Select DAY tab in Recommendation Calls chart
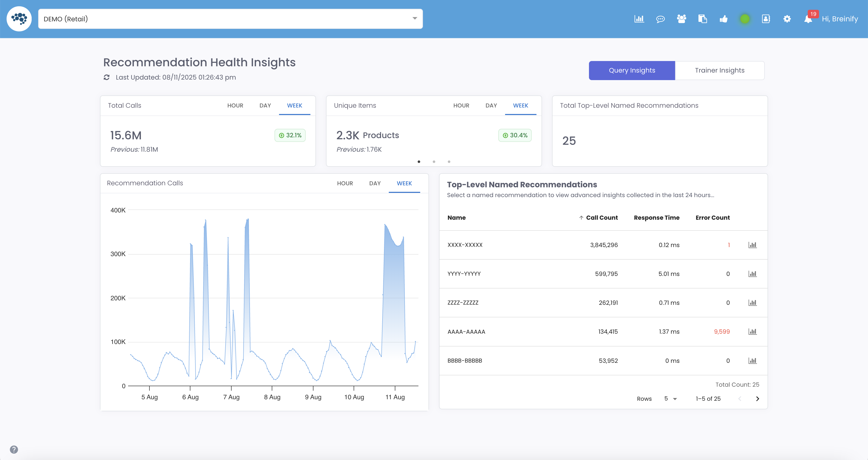Viewport: 868px width, 460px height. point(375,183)
